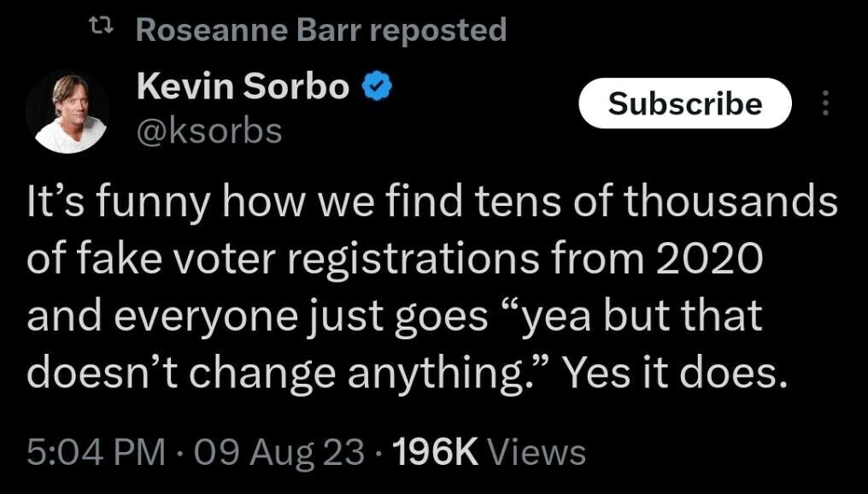Click the 5:04 PM timestamp
Image resolution: width=868 pixels, height=494 pixels.
94,451
